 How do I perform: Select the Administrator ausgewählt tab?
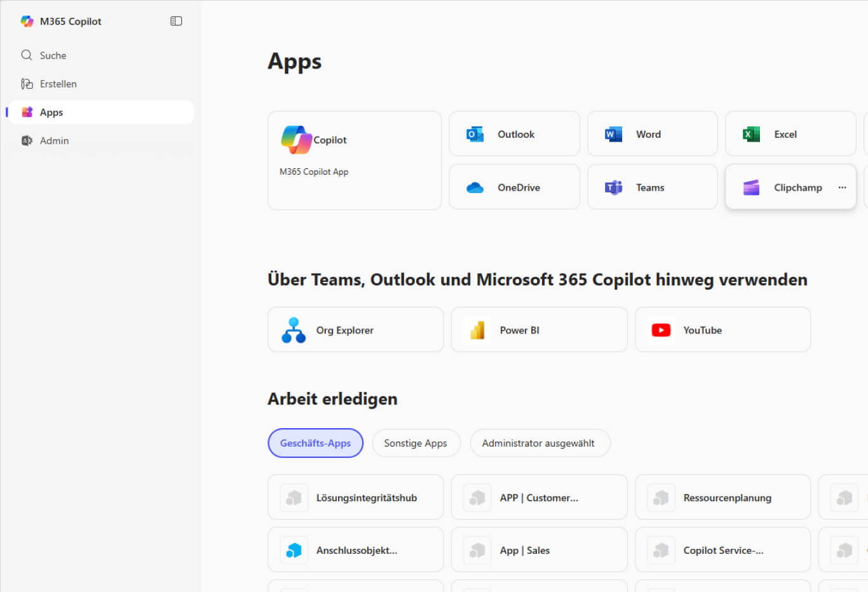pos(539,443)
